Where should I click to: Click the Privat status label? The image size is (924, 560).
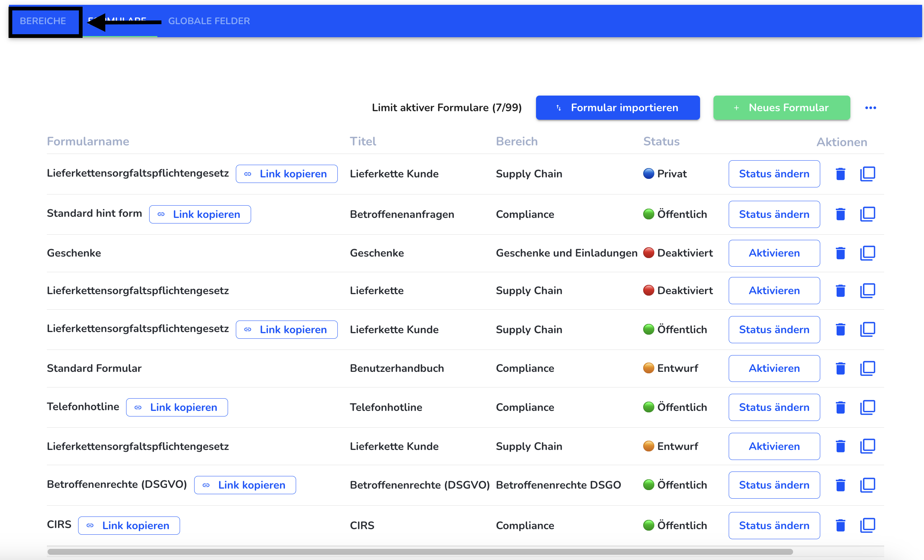pyautogui.click(x=672, y=174)
